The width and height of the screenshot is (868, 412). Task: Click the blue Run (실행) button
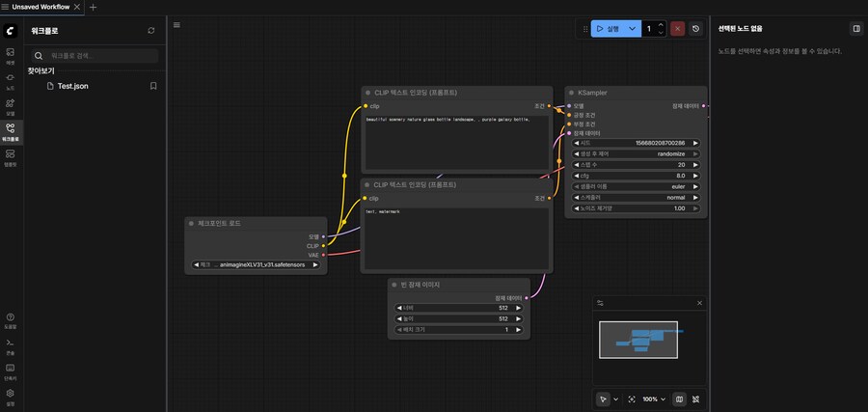coord(608,29)
